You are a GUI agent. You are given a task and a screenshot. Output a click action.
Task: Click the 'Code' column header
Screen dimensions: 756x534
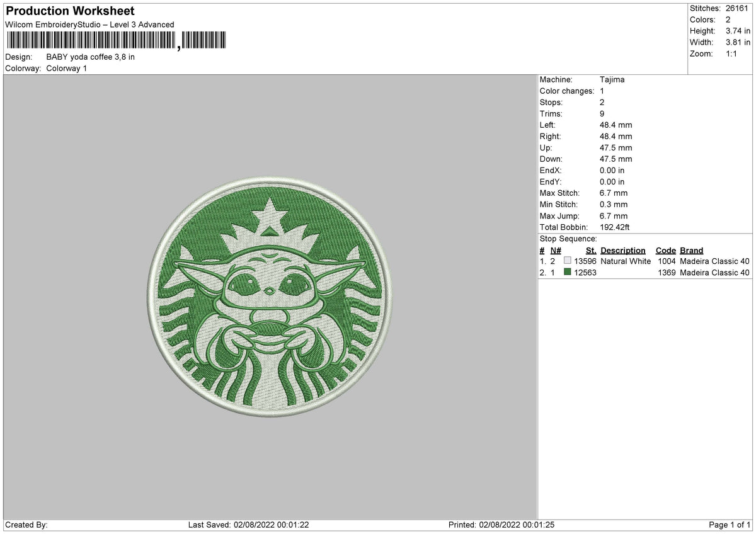[666, 251]
